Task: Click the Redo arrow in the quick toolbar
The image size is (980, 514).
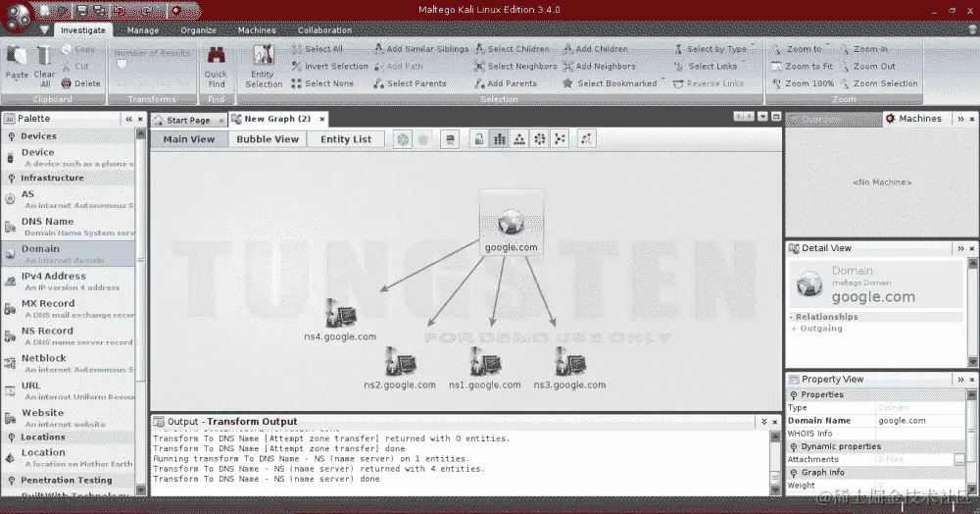Action: click(145, 11)
